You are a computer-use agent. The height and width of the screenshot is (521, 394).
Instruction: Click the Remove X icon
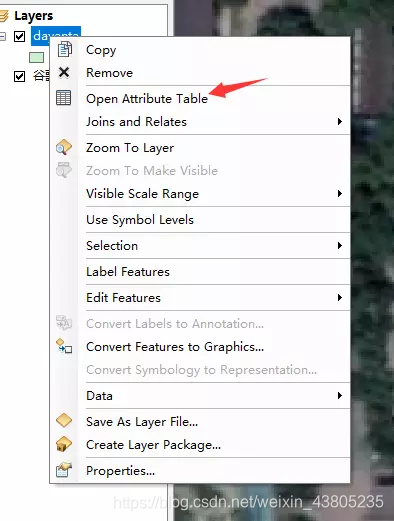(64, 72)
